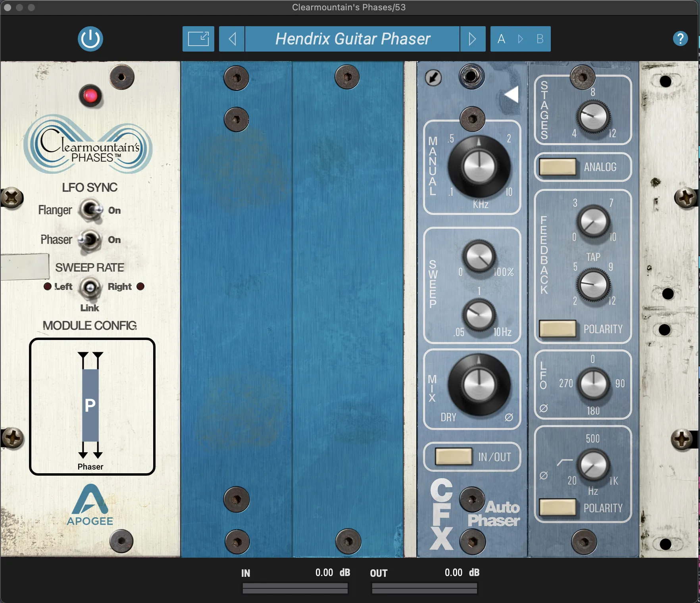Click the OUT level meter bar

click(424, 588)
